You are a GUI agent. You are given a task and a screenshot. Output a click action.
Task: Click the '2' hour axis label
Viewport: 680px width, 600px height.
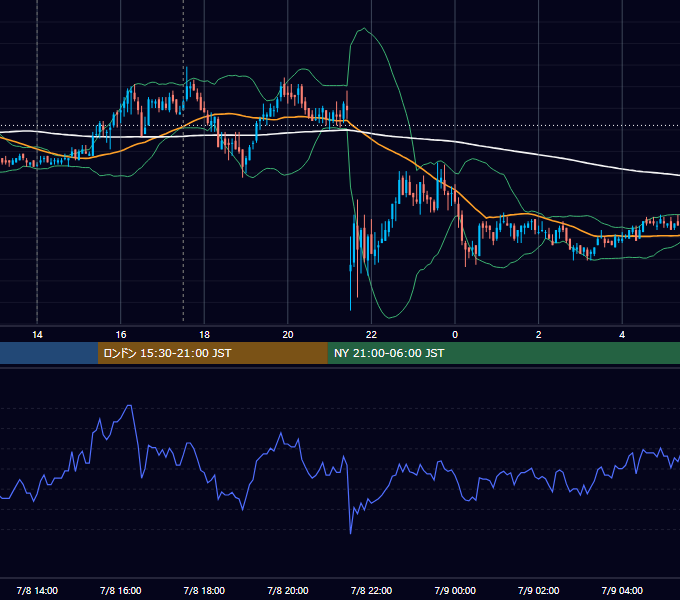[539, 335]
